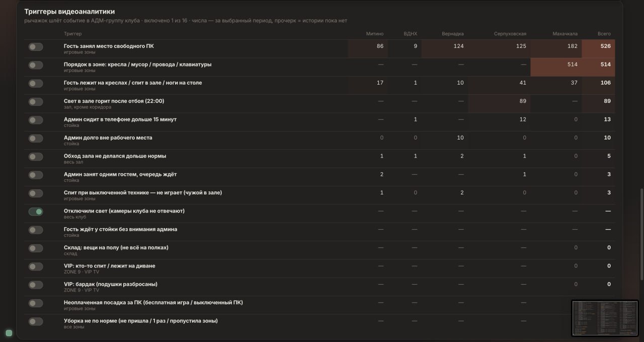The height and width of the screenshot is (342, 644).
Task: Enable «Админ сидит в телефоне» trigger toggle
Action: [x=35, y=120]
